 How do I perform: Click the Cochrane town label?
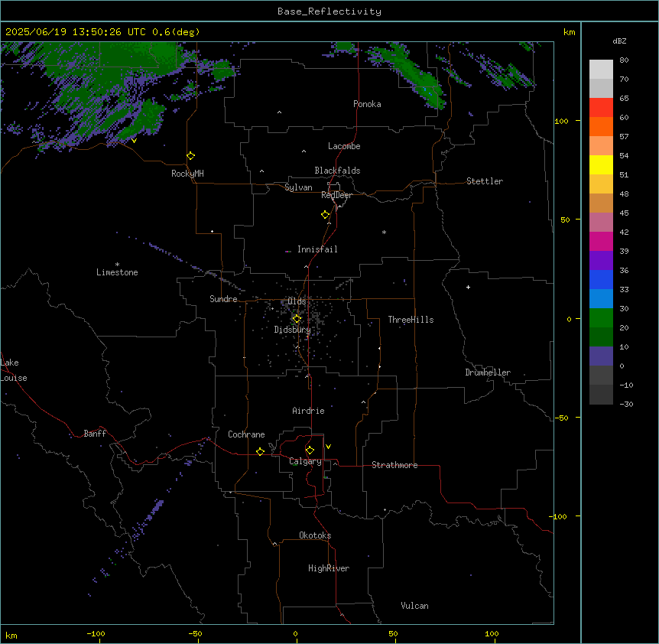coord(246,434)
